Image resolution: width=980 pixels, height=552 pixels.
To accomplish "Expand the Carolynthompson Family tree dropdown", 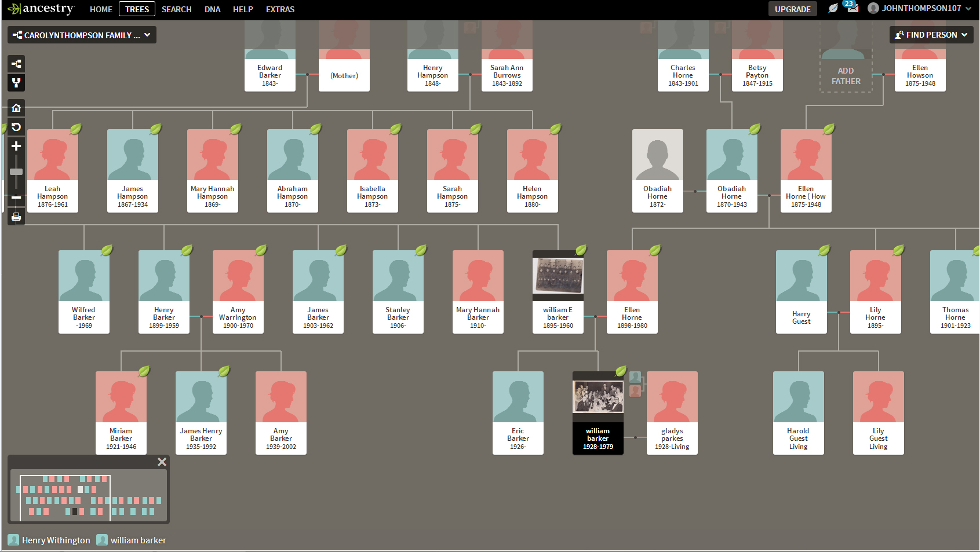I will point(82,35).
